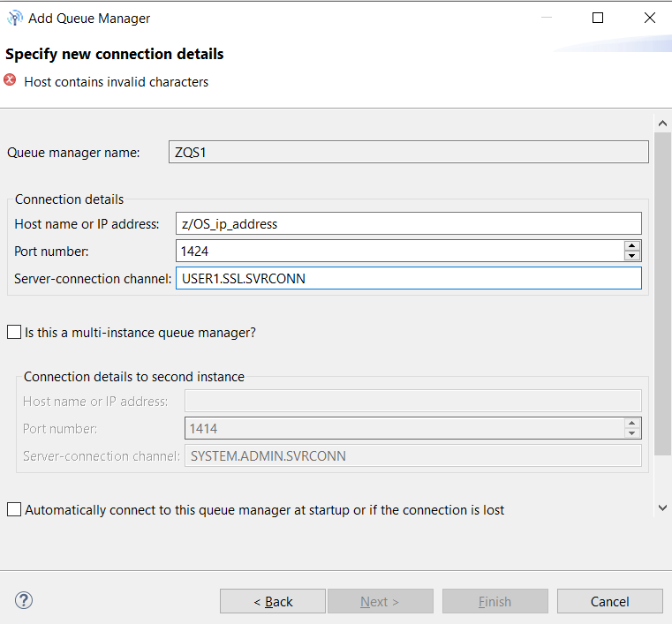Enable the multi-instance queue manager checkbox
The width and height of the screenshot is (672, 624).
pyautogui.click(x=14, y=332)
